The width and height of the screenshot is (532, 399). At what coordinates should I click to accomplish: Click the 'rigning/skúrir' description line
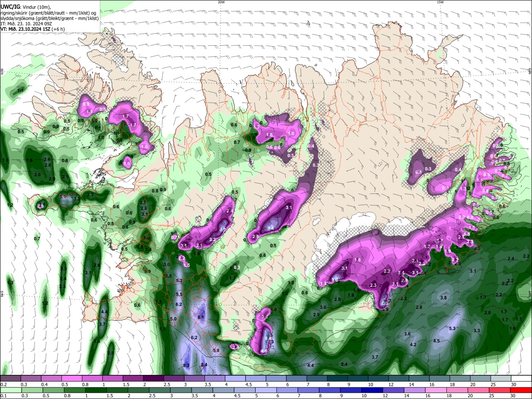click(x=48, y=13)
